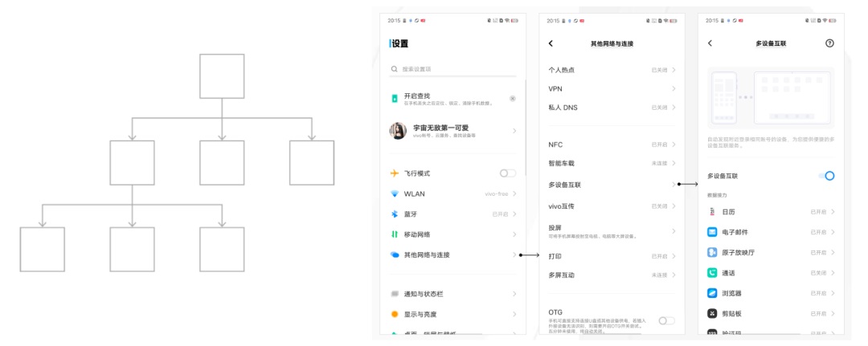
Task: Tap the airplane mode icon in Settings
Action: pos(394,173)
